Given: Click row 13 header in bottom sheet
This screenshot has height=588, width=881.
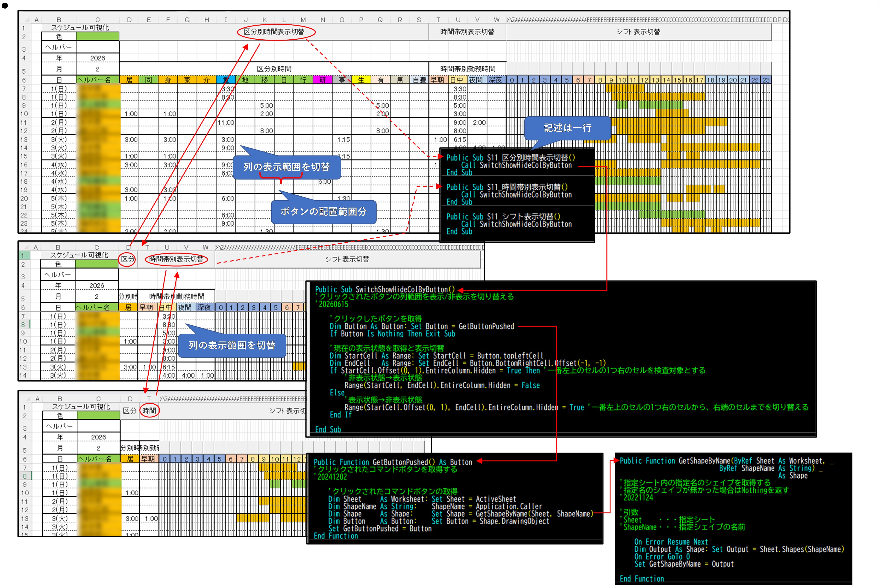Looking at the screenshot, I should coord(25,519).
